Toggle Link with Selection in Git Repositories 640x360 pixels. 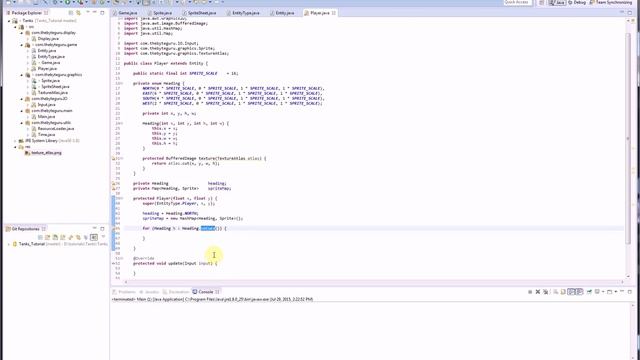tap(94, 237)
